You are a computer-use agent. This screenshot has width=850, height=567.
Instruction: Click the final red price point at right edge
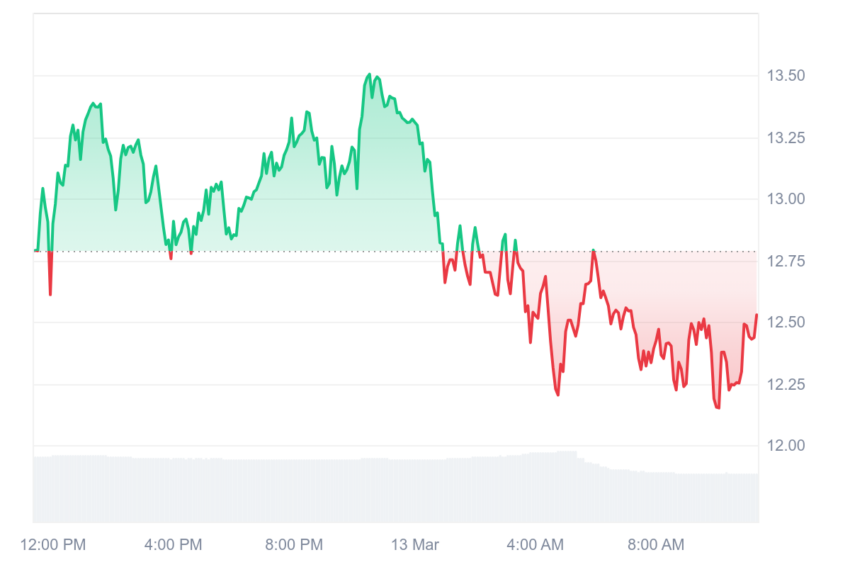[756, 315]
